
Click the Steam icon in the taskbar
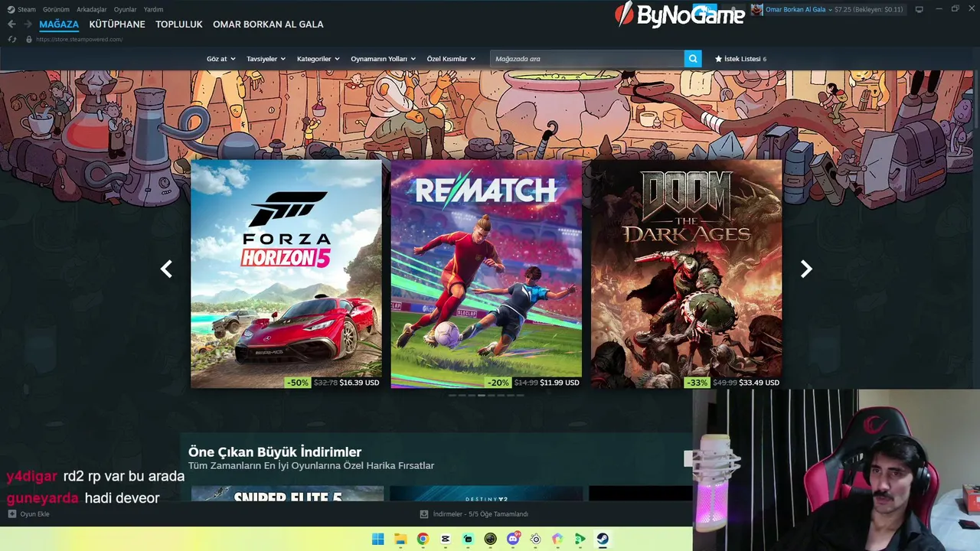pyautogui.click(x=603, y=539)
